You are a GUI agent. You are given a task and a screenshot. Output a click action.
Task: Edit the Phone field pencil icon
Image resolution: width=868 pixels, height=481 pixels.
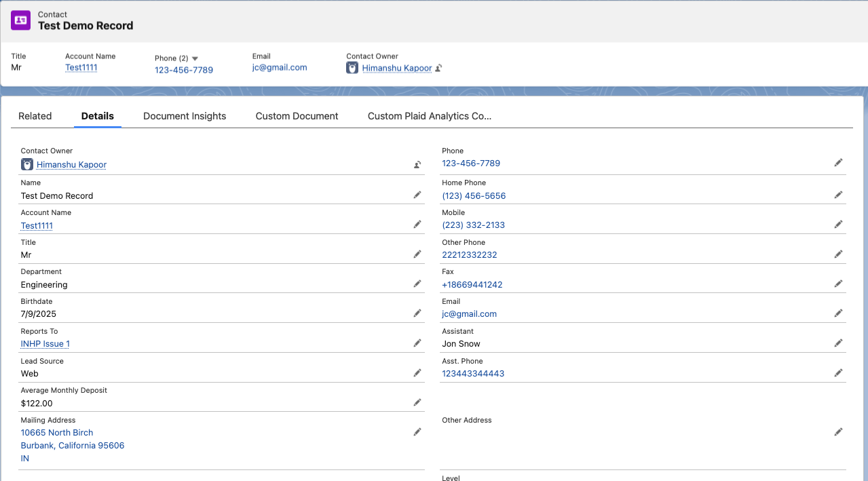[x=839, y=163]
